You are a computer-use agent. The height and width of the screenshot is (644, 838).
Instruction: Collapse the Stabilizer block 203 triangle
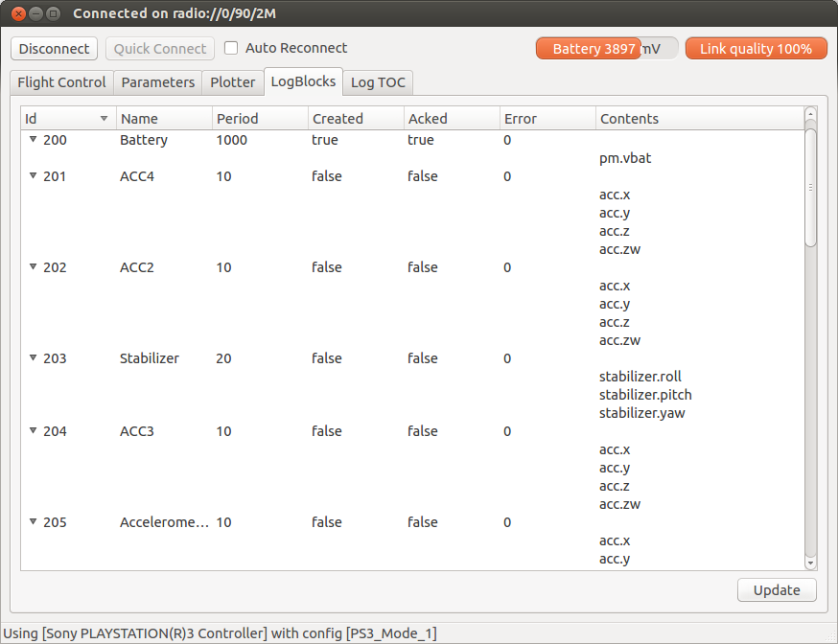tap(34, 357)
